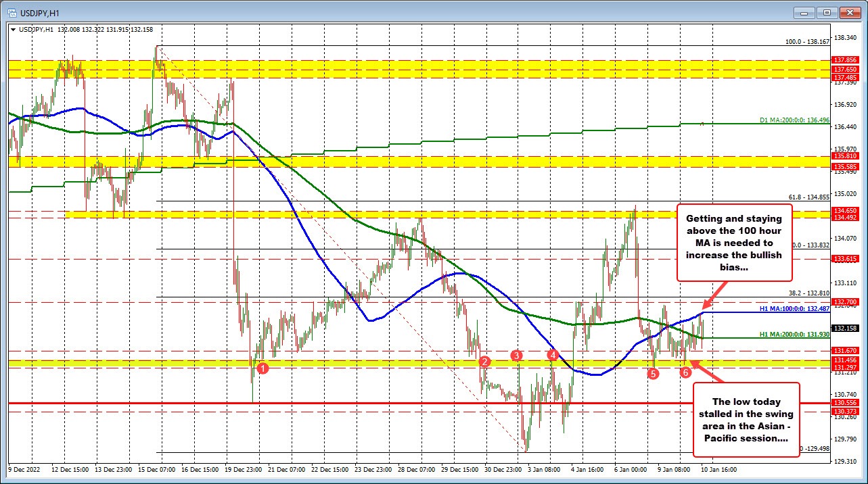Select red numbered marker 1 on the chart
The height and width of the screenshot is (484, 868).
(x=262, y=368)
